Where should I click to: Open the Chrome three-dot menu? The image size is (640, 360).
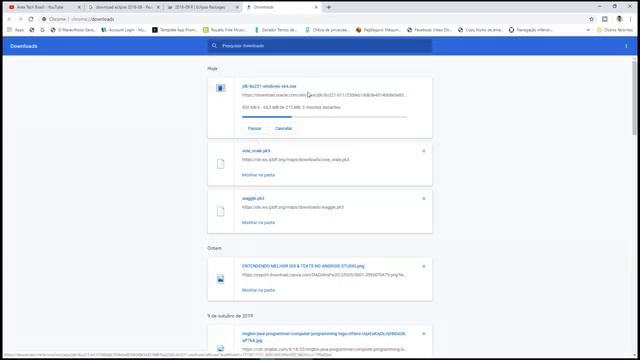(x=630, y=19)
